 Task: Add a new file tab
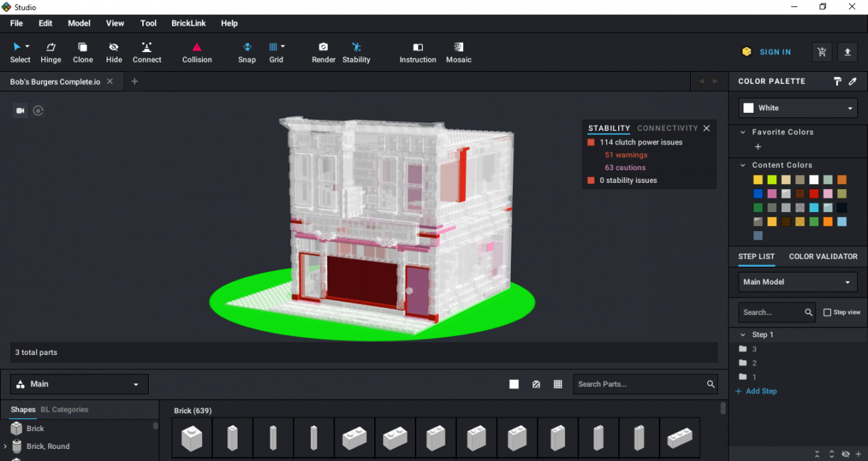(x=134, y=82)
